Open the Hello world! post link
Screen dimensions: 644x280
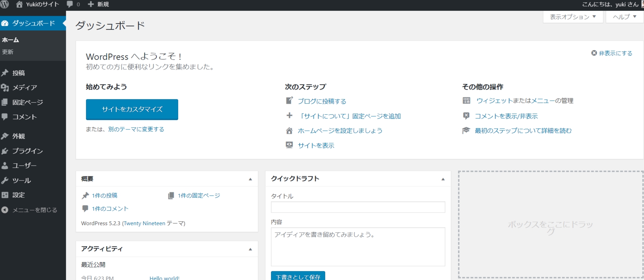(164, 278)
